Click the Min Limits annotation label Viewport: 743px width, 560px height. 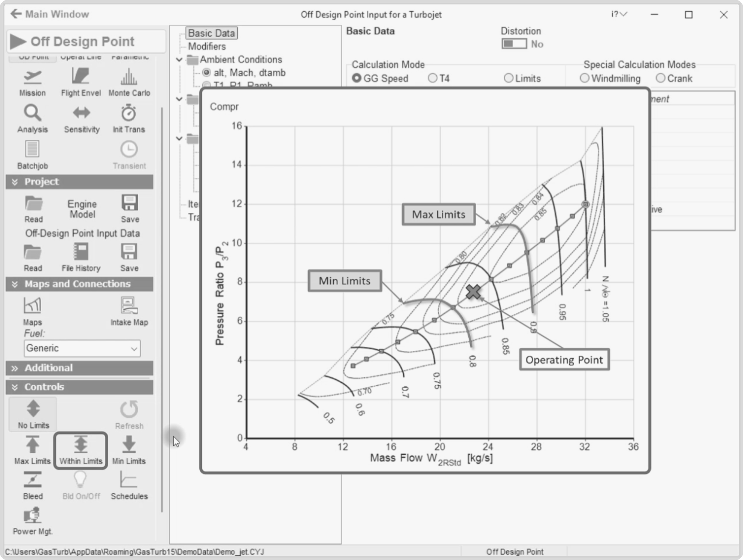click(x=345, y=281)
